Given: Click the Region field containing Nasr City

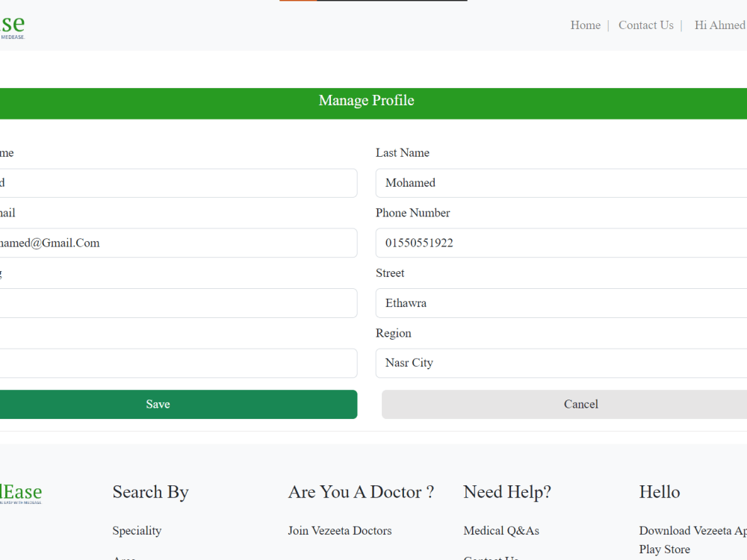Looking at the screenshot, I should click(x=561, y=363).
